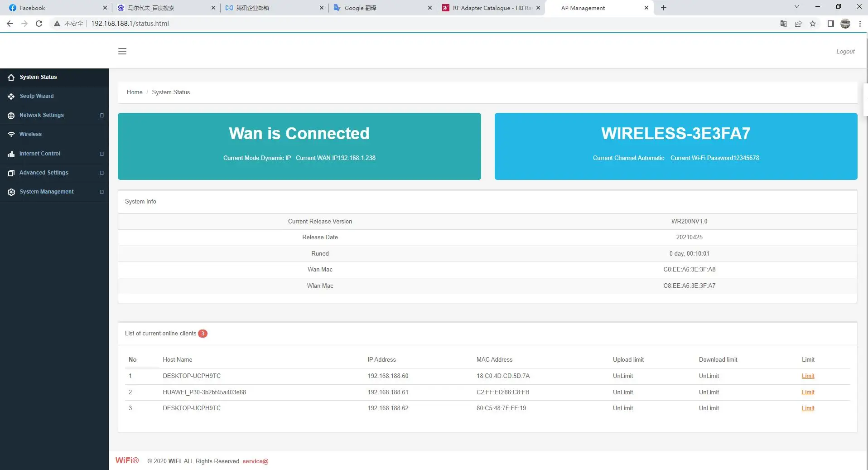Switch to the 腾讯企业邮箱 tab
The image size is (868, 470).
click(274, 8)
